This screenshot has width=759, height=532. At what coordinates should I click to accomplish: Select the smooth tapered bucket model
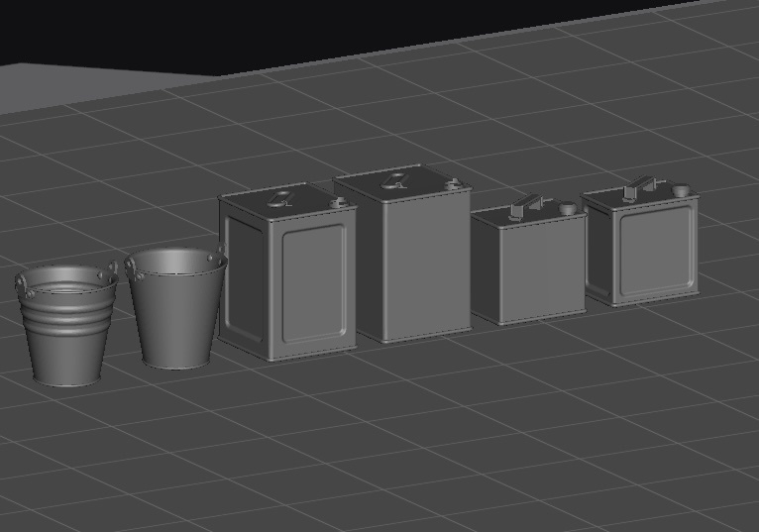(x=176, y=308)
